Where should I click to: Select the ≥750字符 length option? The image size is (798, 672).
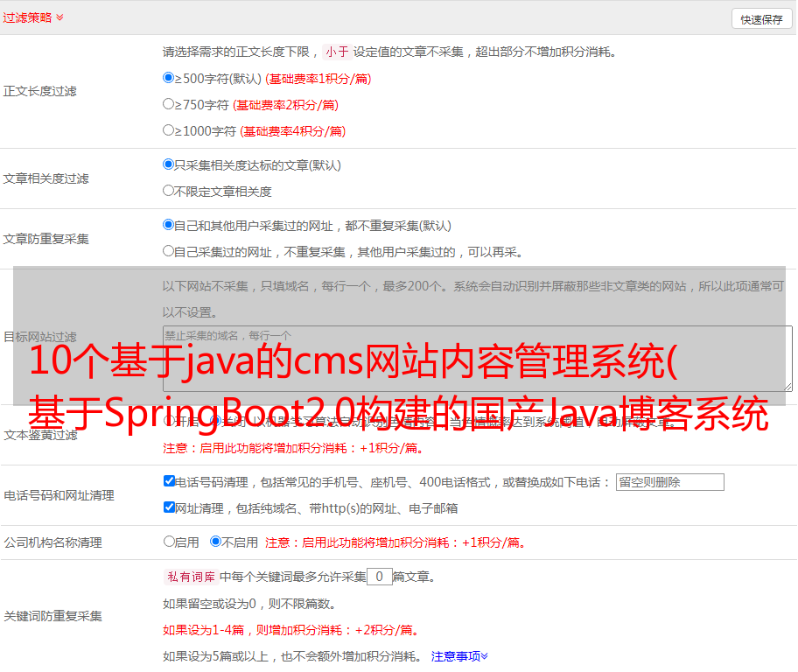tap(169, 104)
